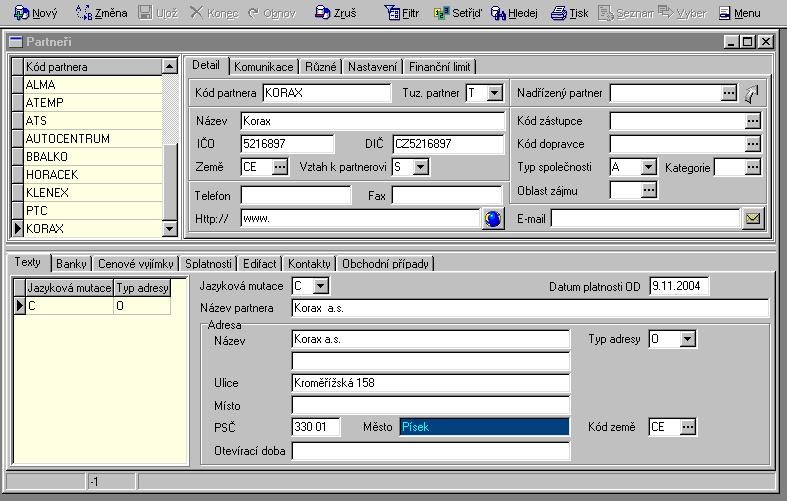
Task: Open Hledej search tool
Action: coord(498,13)
